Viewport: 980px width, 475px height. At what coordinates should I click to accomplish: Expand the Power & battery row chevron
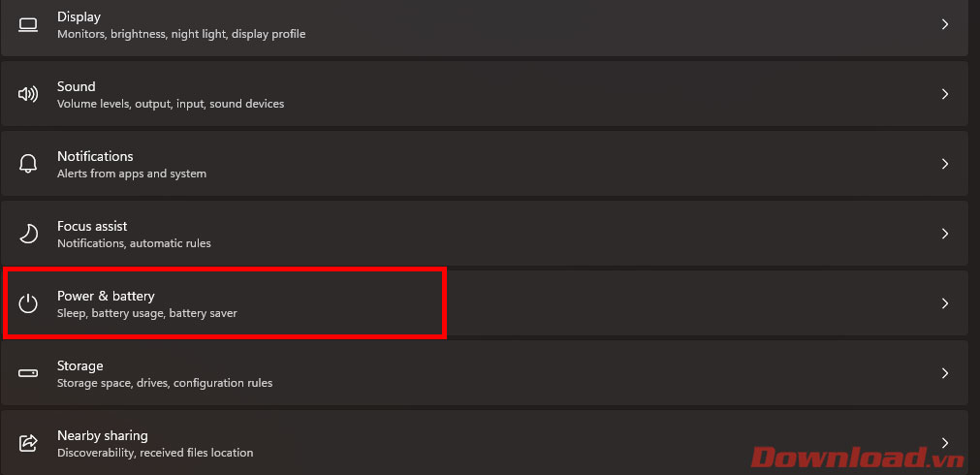(945, 303)
